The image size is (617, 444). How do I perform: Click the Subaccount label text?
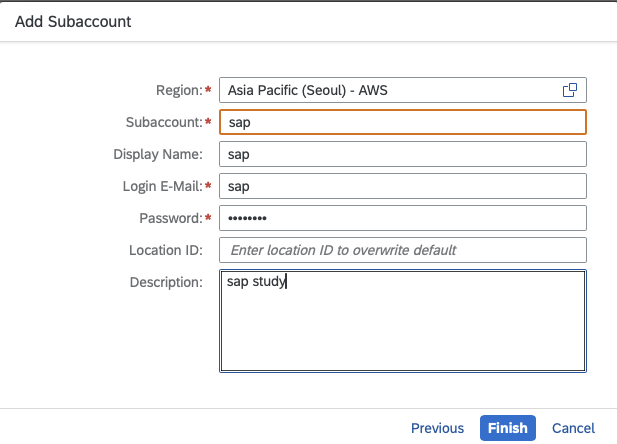(x=158, y=122)
